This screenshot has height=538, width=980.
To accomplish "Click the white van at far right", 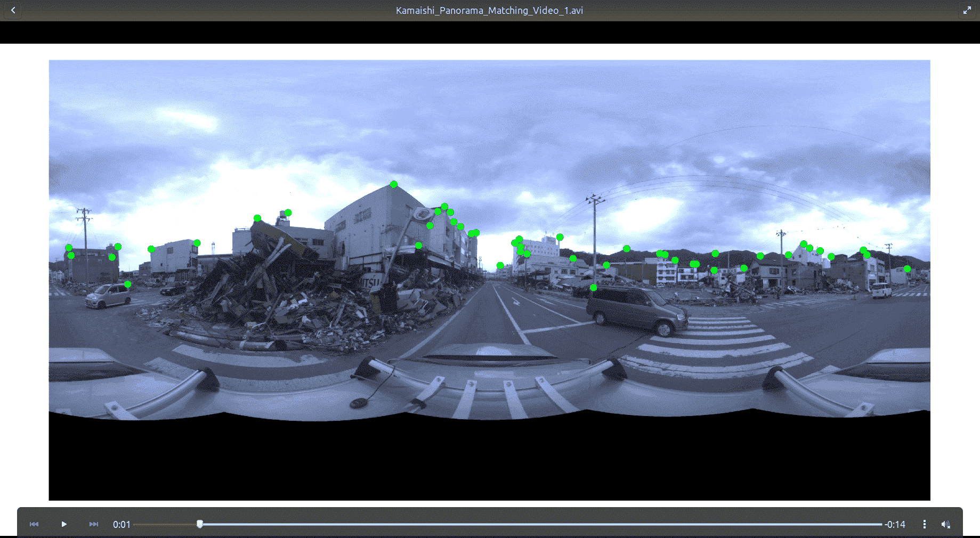I will [x=881, y=290].
